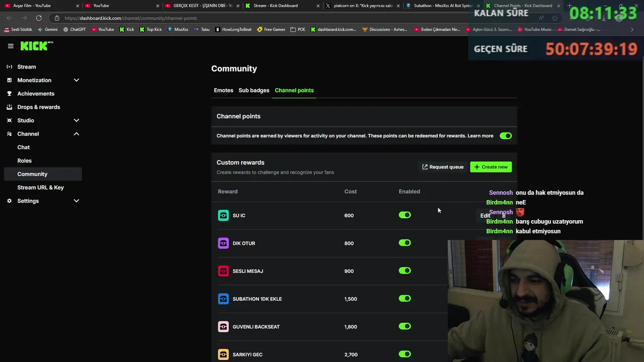Click the SU IC reward icon
Screen dimensions: 644x362
coord(223,215)
